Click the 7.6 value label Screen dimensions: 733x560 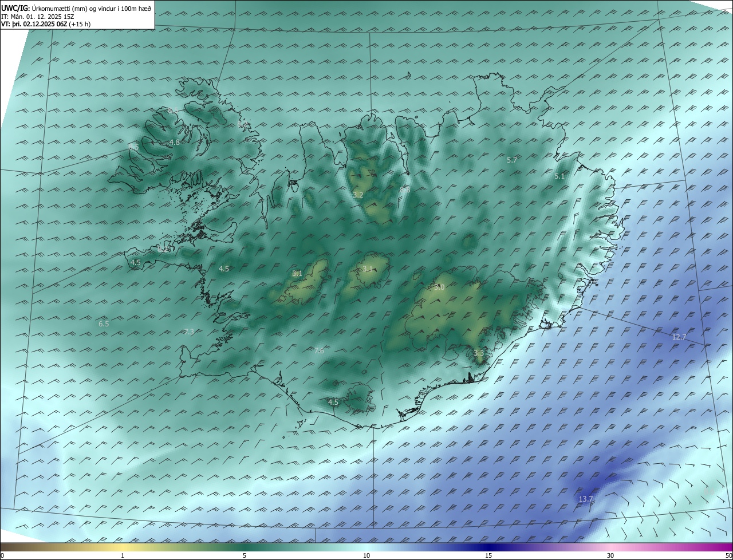[x=319, y=351]
